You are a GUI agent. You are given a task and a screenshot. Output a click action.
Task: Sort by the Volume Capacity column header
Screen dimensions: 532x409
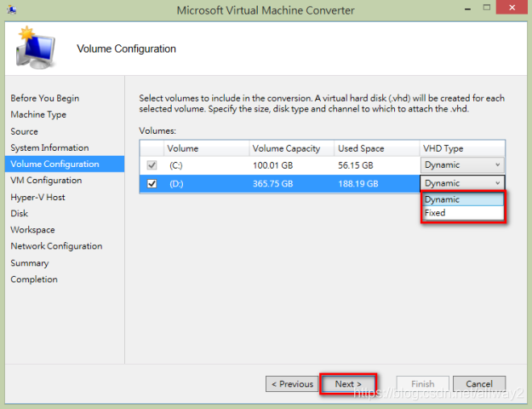pyautogui.click(x=292, y=148)
